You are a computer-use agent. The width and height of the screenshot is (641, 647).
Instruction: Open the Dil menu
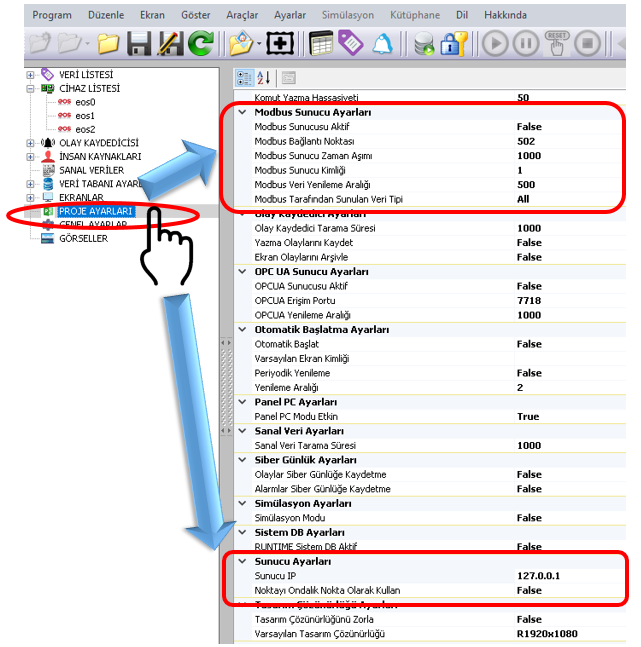coord(462,15)
